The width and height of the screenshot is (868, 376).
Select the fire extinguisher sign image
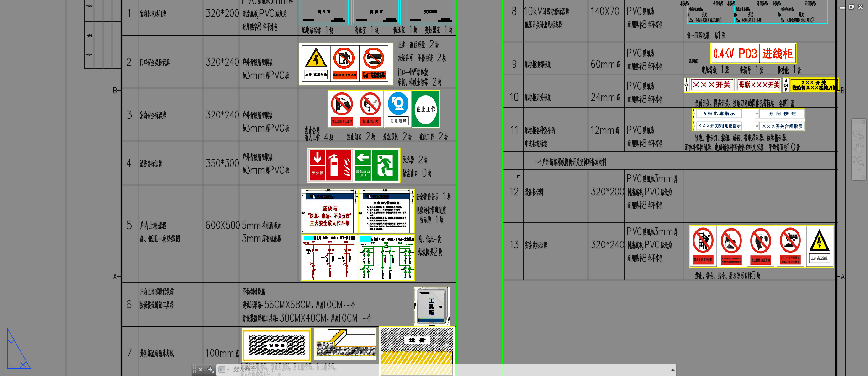coord(330,165)
